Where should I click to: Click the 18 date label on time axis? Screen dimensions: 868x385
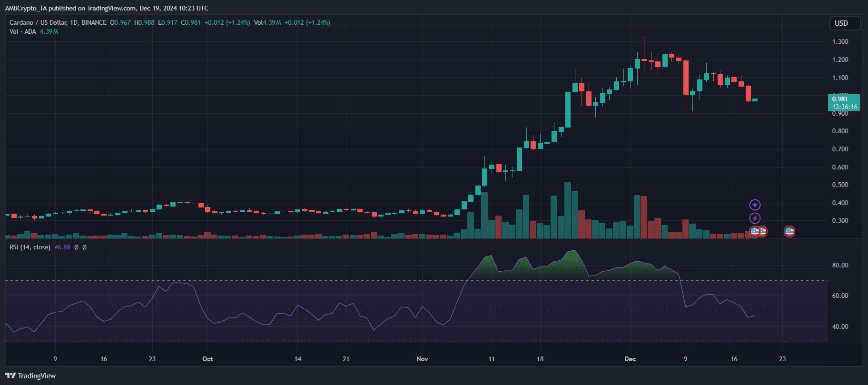point(540,359)
